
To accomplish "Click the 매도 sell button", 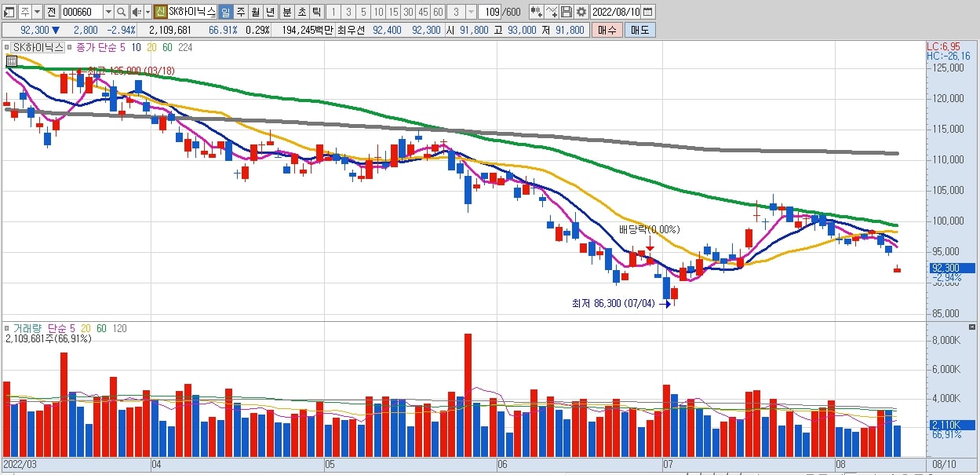I will coord(639,30).
